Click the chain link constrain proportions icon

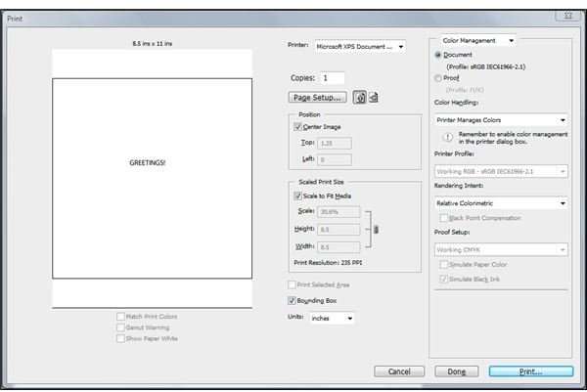377,230
